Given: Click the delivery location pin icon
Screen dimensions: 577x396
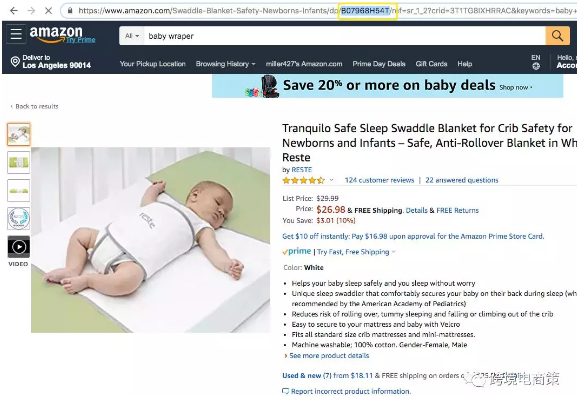Looking at the screenshot, I should coord(15,61).
